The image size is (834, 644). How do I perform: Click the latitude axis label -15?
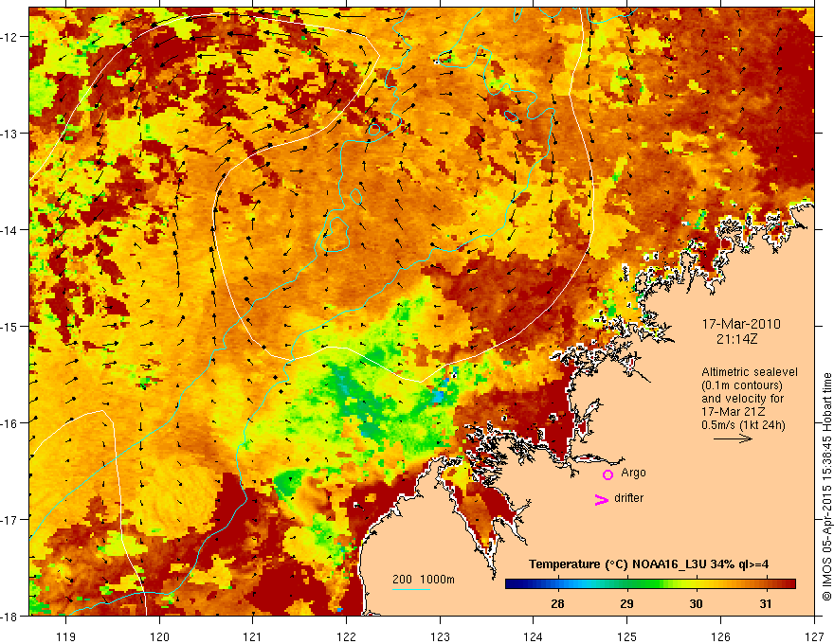10,327
